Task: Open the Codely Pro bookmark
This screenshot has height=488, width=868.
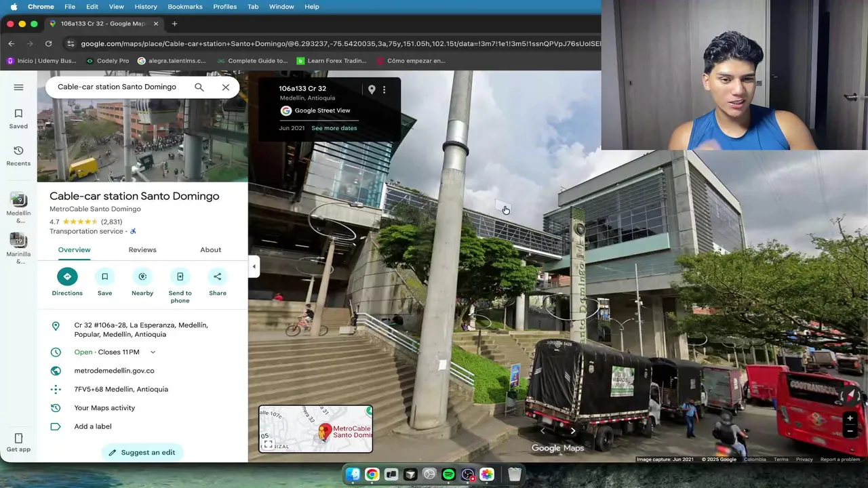Action: pyautogui.click(x=108, y=60)
